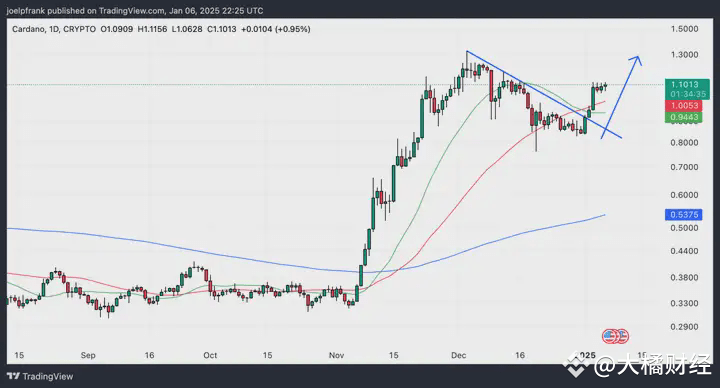
Task: Click the 0.5000 price axis label
Action: [x=684, y=228]
